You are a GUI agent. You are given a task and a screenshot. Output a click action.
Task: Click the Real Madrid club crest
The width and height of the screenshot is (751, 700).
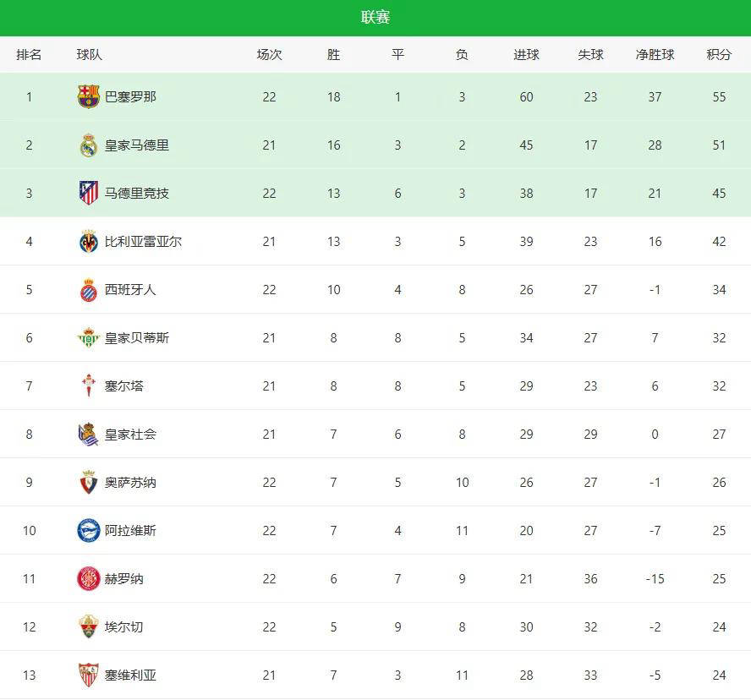88,145
